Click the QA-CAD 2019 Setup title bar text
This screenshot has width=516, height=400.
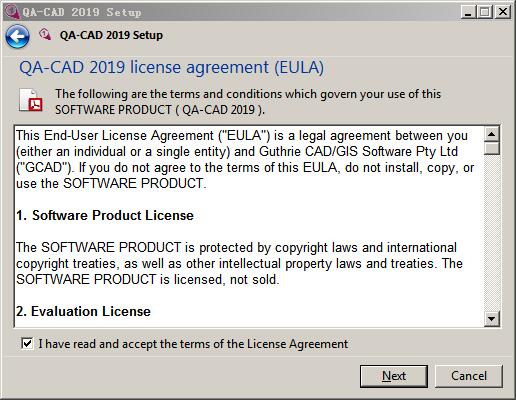pyautogui.click(x=82, y=12)
